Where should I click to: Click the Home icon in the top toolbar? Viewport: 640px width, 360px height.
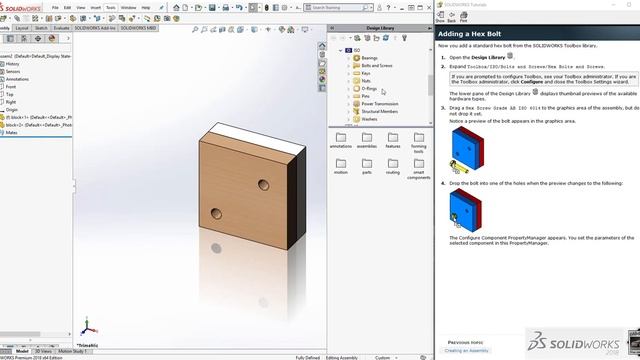click(x=176, y=7)
